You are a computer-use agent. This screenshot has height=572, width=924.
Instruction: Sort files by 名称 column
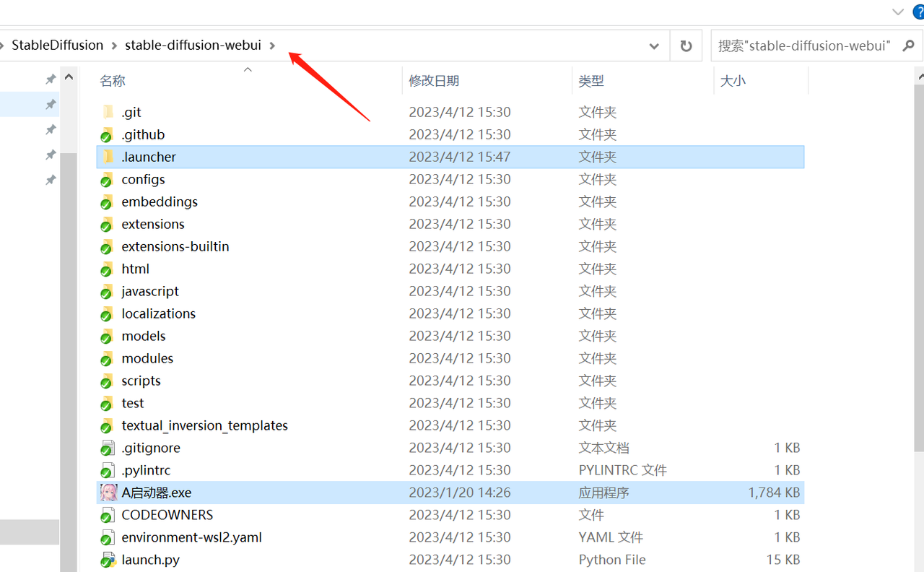pos(113,81)
